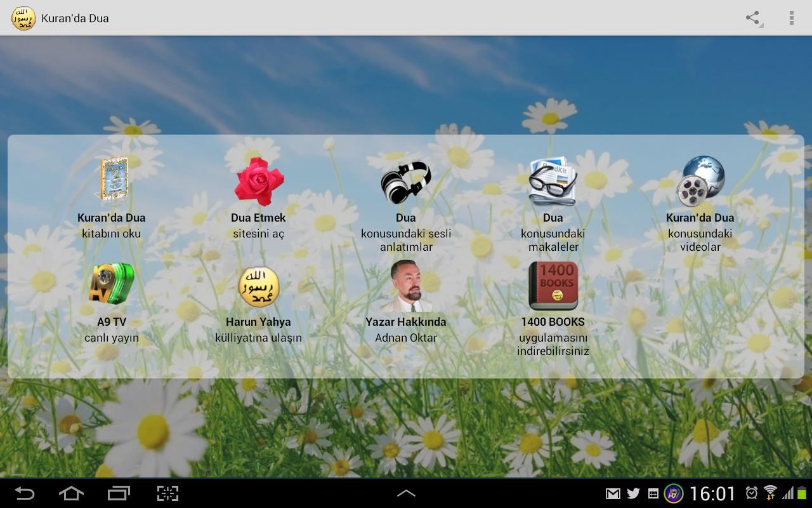
Task: Tap the screenshot capture button
Action: pos(167,493)
